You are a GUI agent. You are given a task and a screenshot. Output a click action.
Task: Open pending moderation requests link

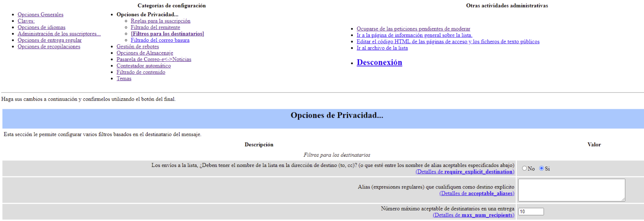(413, 29)
